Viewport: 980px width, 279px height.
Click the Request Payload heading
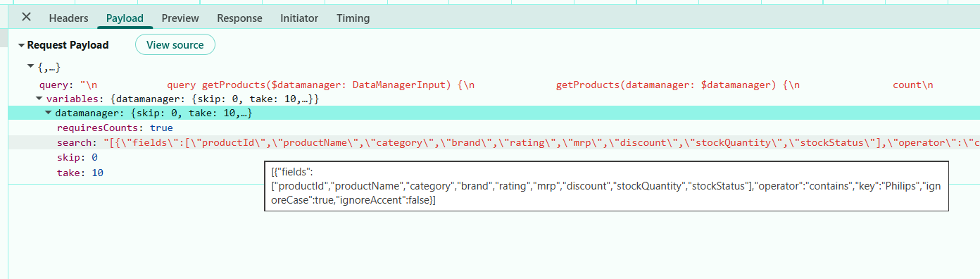pyautogui.click(x=68, y=45)
